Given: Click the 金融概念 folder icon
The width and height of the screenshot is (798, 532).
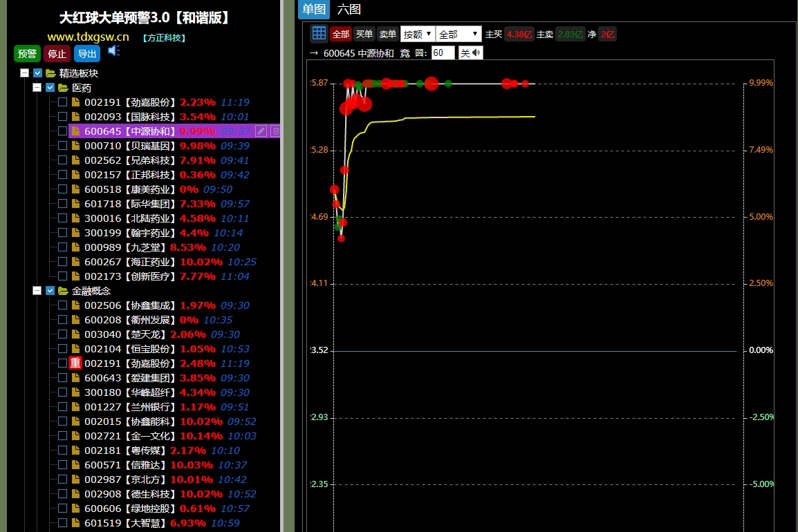Looking at the screenshot, I should point(63,291).
